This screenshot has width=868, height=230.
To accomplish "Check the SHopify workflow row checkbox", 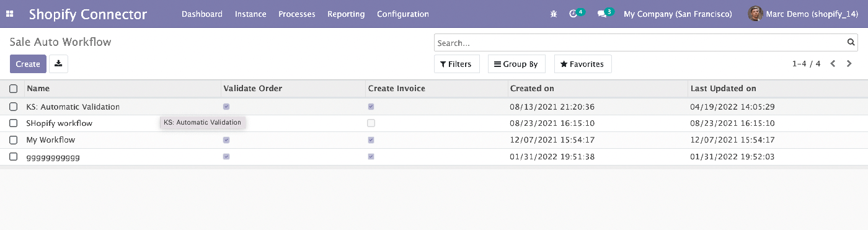I will tap(13, 123).
